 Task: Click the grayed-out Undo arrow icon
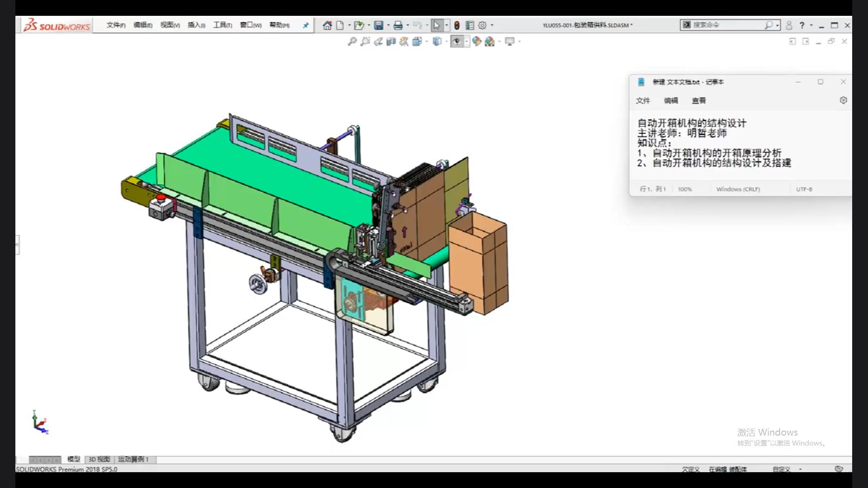coord(417,25)
